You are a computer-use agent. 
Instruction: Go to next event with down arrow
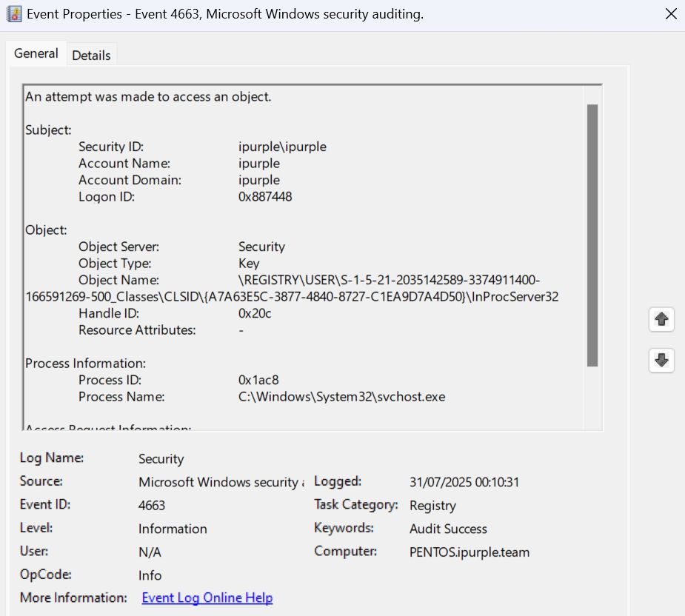pyautogui.click(x=661, y=361)
